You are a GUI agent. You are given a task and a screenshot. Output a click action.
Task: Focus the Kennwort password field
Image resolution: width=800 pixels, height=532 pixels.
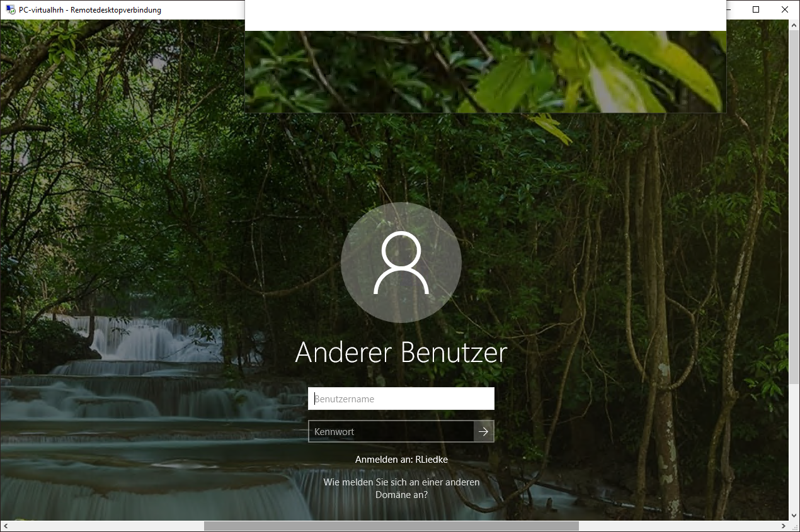(x=391, y=431)
